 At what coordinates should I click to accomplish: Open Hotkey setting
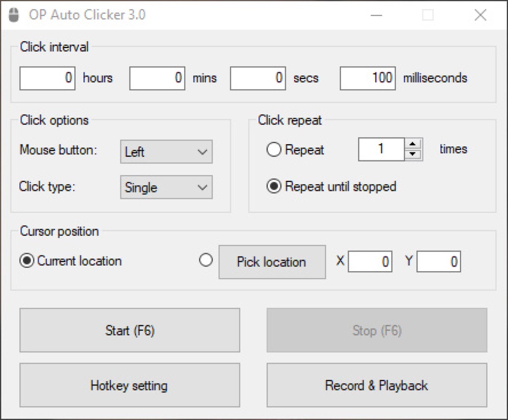129,385
